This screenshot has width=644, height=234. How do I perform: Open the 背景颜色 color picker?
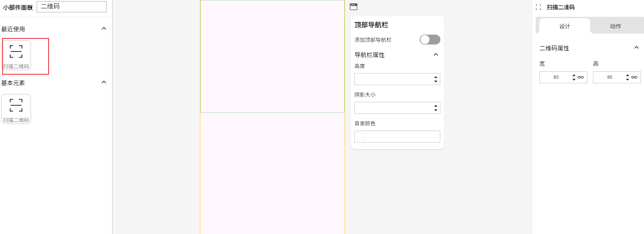coord(397,137)
